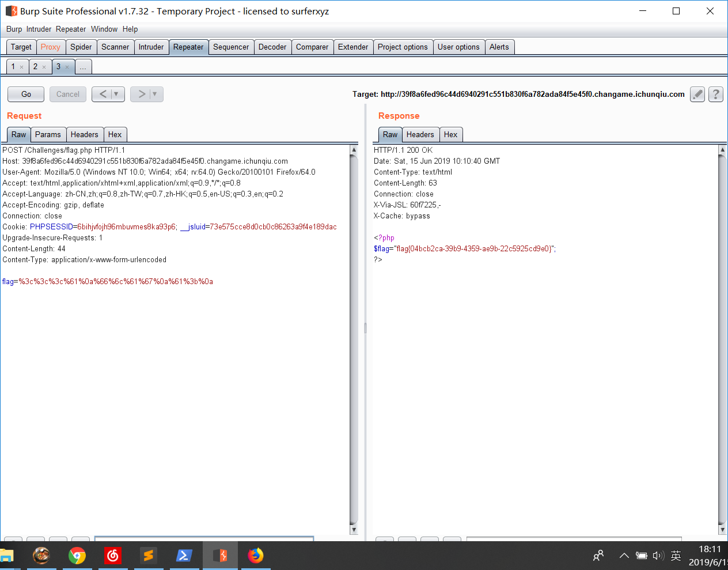728x570 pixels.
Task: Add new Repeater tab with ... button
Action: point(83,67)
